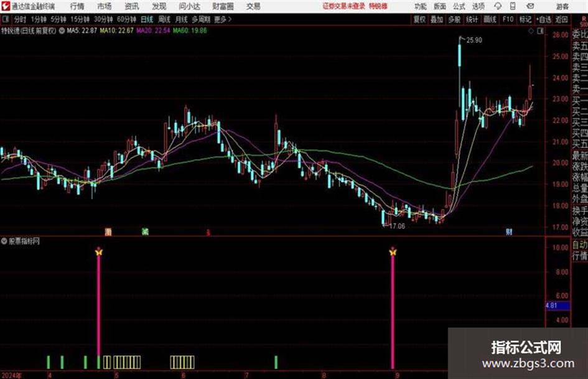Click the MA10: 22.67 value

tap(116, 30)
